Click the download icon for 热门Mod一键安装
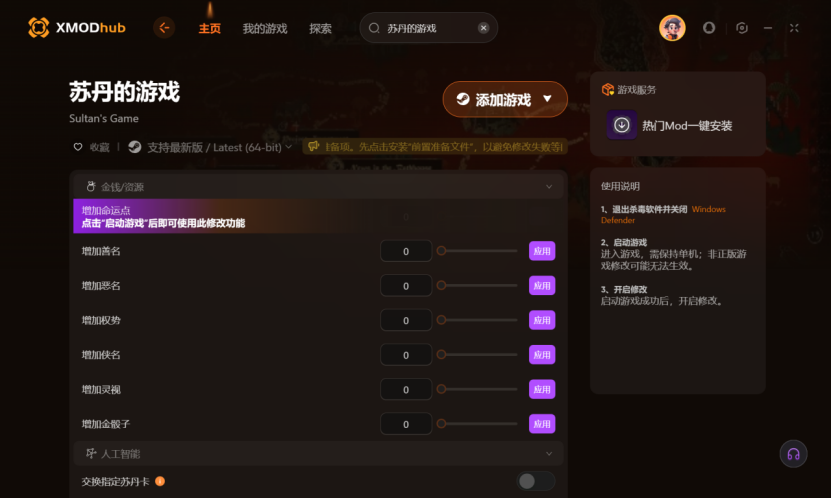 point(622,125)
